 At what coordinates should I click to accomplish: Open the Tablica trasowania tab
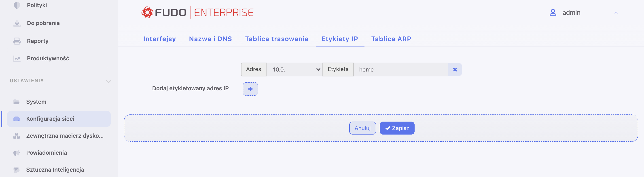pyautogui.click(x=277, y=39)
